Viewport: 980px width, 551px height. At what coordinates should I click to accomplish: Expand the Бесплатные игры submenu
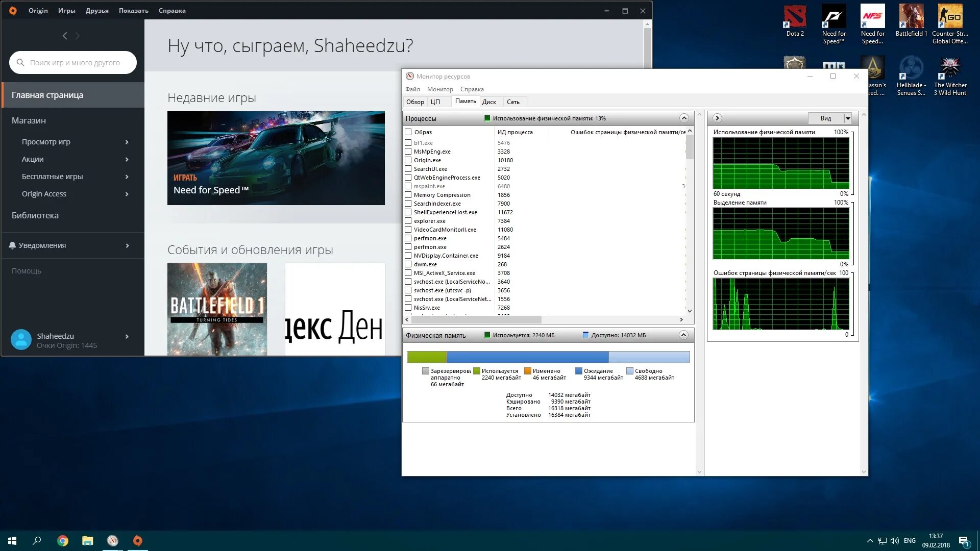pyautogui.click(x=127, y=177)
